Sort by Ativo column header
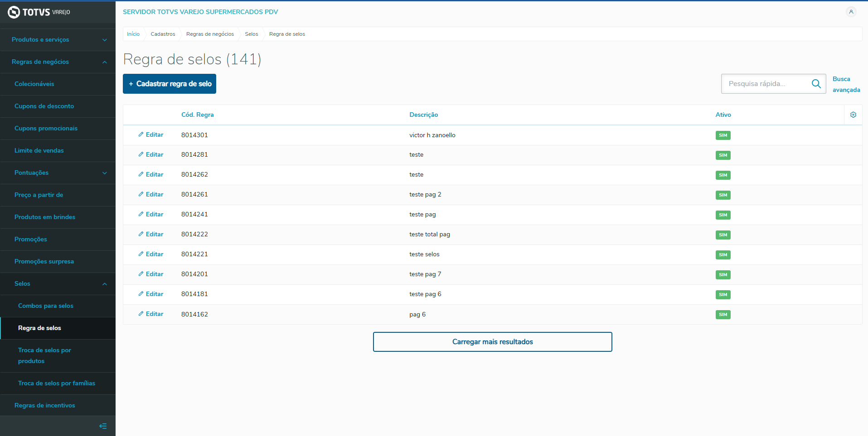Screen dimensions: 868x436 723,115
